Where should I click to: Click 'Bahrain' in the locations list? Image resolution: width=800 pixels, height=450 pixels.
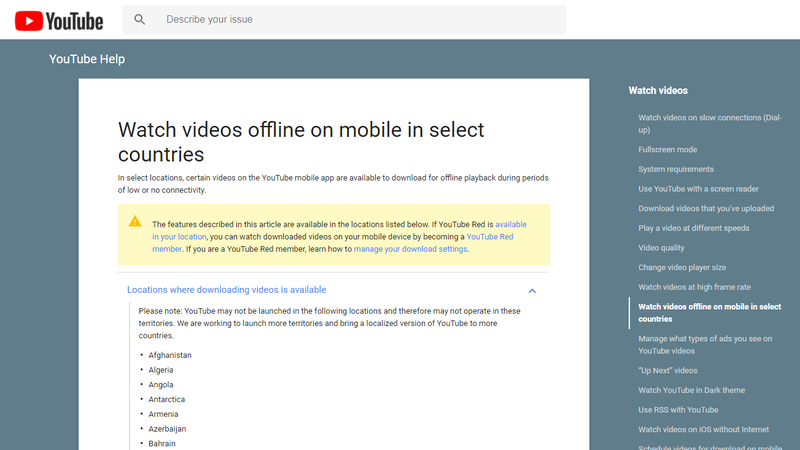coord(162,444)
